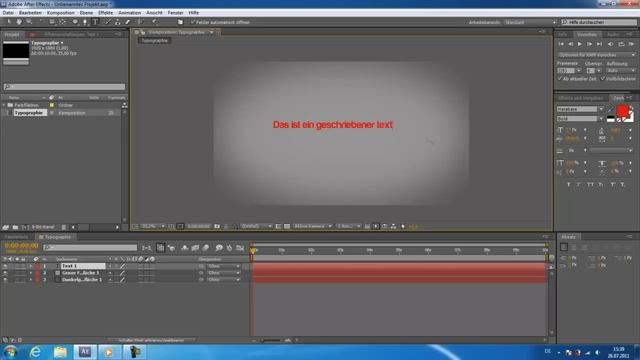Click the Snapshot camera icon in viewer
Screen dimensions: 640x360
coord(217,226)
